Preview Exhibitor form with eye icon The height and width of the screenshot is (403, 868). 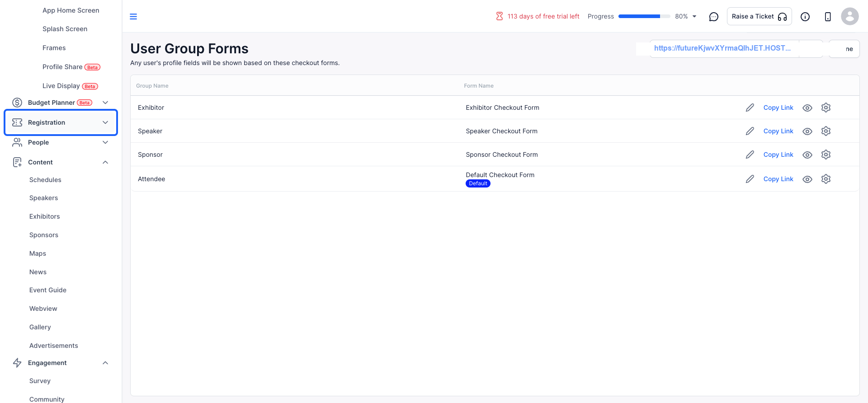click(x=807, y=108)
